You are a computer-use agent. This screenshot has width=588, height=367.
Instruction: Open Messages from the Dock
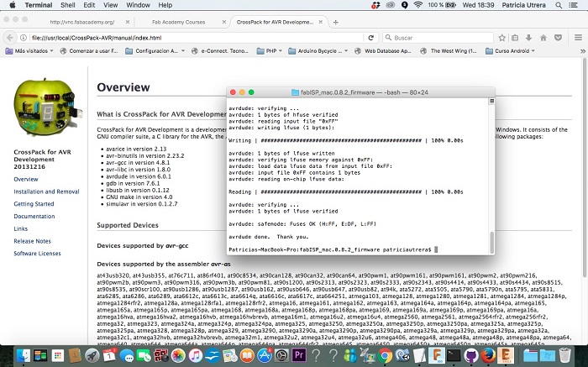(x=127, y=355)
